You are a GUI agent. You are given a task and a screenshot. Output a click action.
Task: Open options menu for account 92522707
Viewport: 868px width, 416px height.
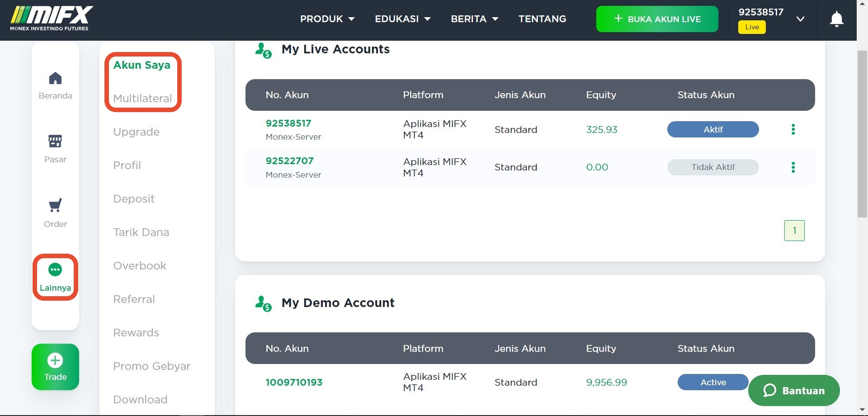[x=793, y=167]
